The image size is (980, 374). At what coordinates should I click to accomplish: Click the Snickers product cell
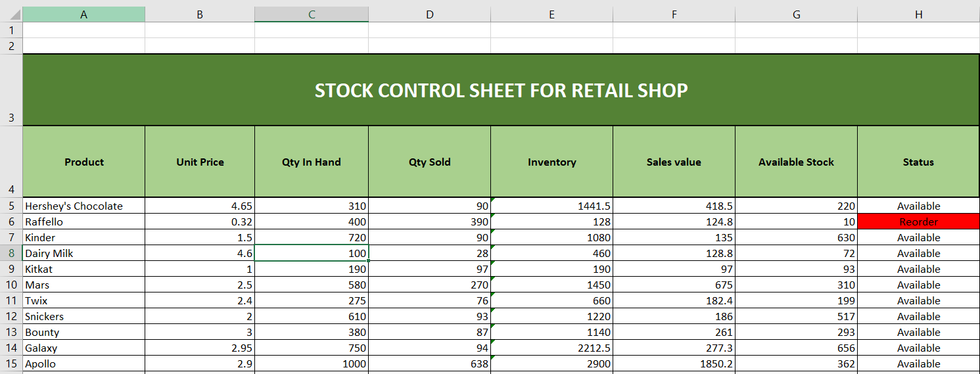[x=83, y=316]
